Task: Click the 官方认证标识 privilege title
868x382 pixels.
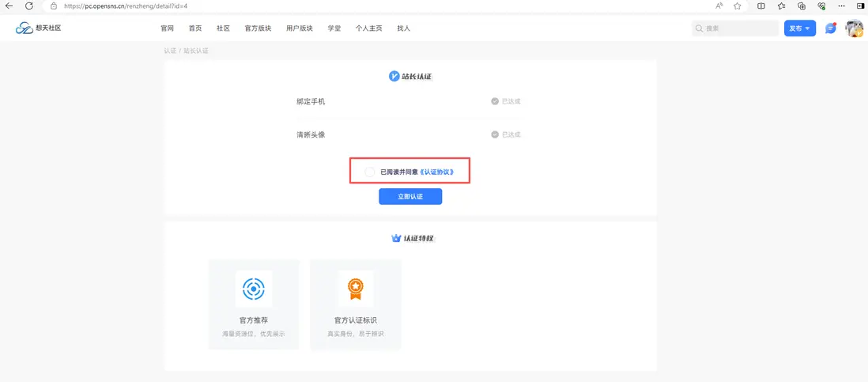Action: point(356,320)
